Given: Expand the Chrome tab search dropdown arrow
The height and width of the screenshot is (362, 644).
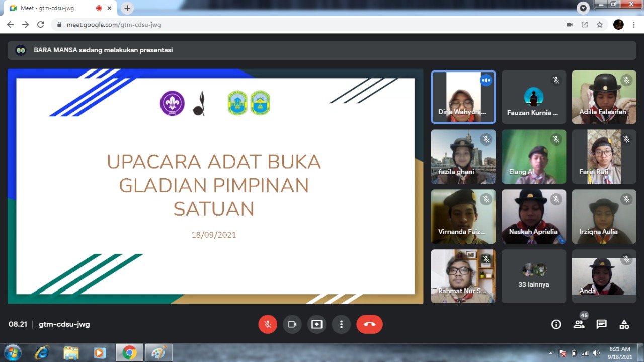Looking at the screenshot, I should 583,8.
